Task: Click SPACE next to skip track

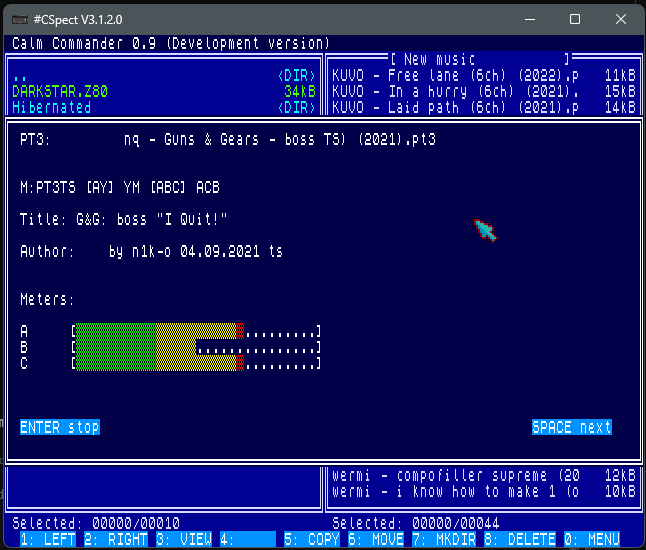Action: tap(572, 427)
